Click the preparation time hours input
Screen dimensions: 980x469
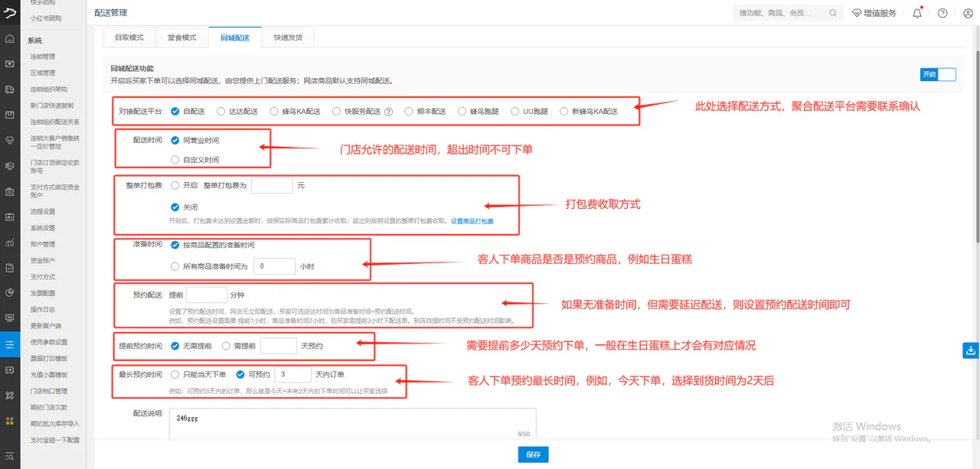point(274,266)
